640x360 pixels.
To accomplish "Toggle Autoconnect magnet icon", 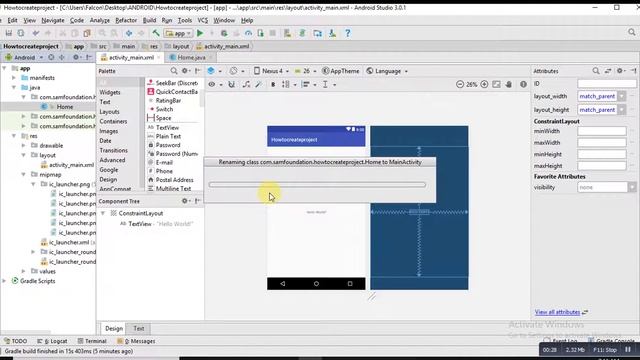I will pos(231,84).
